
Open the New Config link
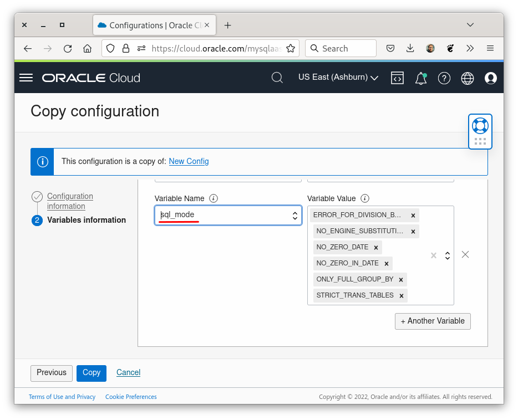click(189, 161)
